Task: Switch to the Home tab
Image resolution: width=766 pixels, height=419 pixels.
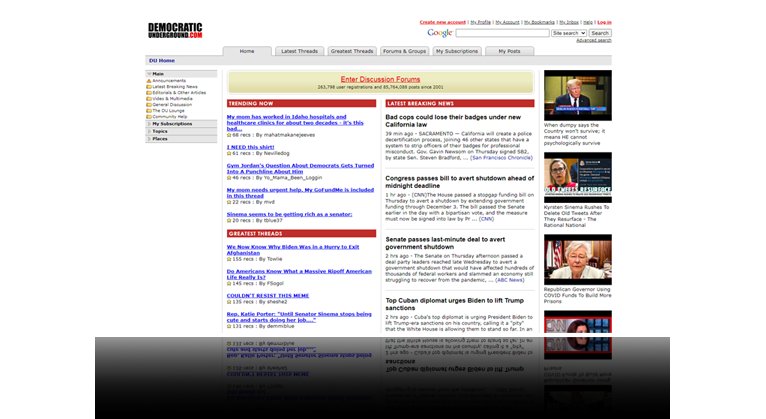Action: pyautogui.click(x=247, y=51)
